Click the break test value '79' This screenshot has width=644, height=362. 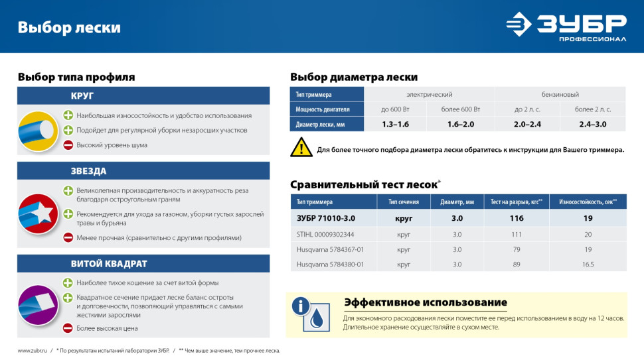coord(517,249)
